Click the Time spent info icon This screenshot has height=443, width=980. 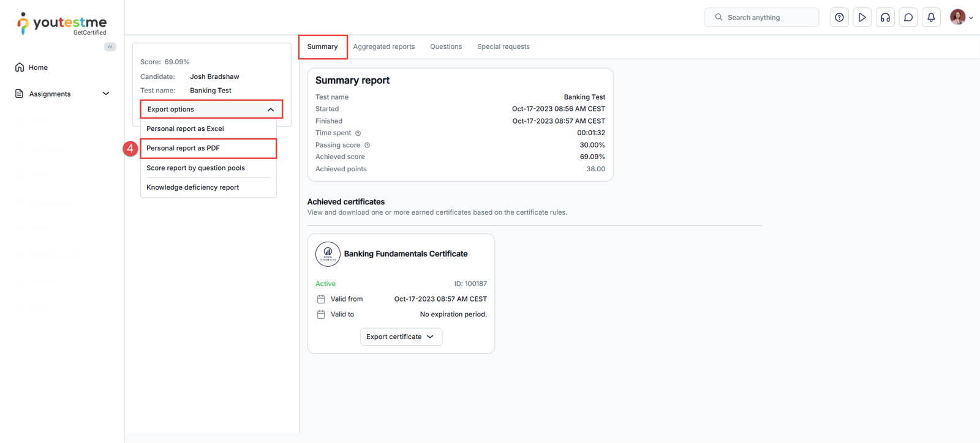(358, 133)
